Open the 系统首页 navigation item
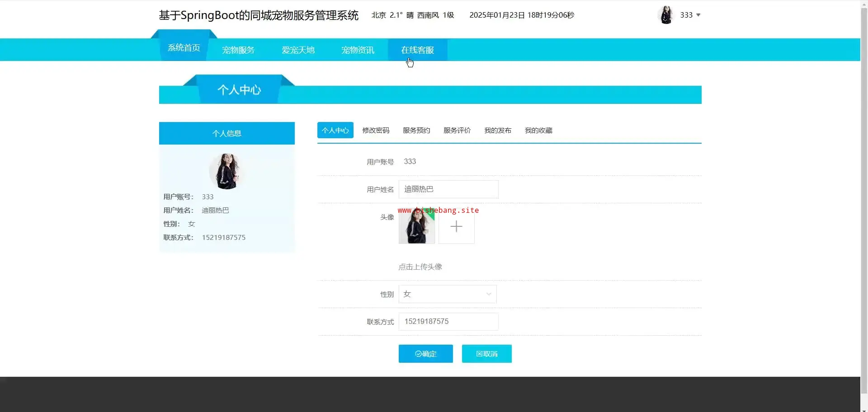Viewport: 868px width, 412px height. click(x=184, y=48)
